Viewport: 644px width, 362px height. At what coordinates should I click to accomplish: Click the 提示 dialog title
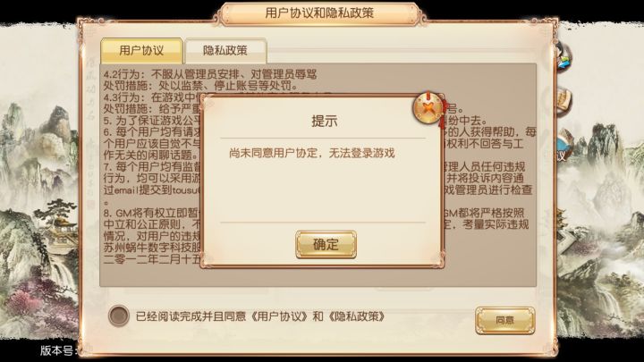tap(325, 122)
